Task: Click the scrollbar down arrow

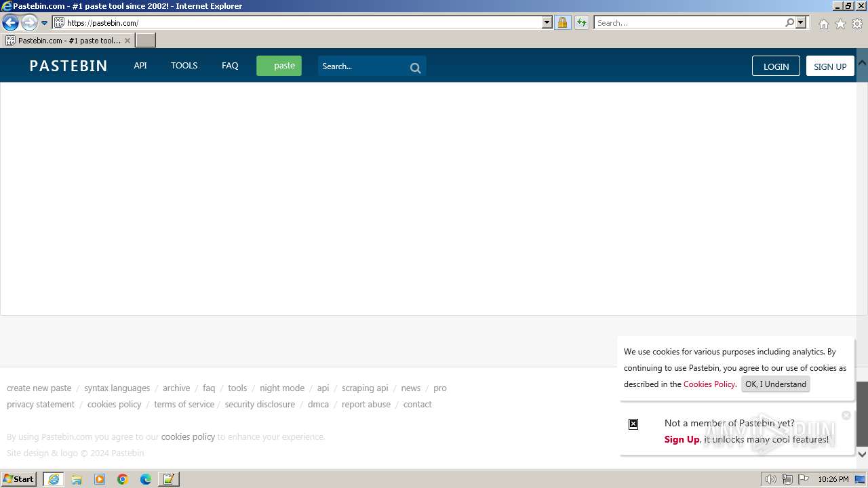Action: 862,454
